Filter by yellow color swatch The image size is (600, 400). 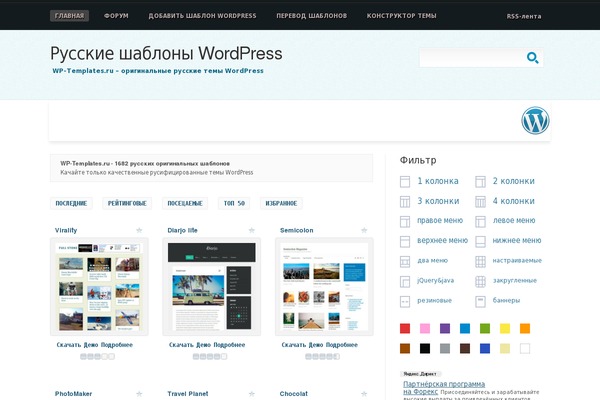tap(505, 328)
